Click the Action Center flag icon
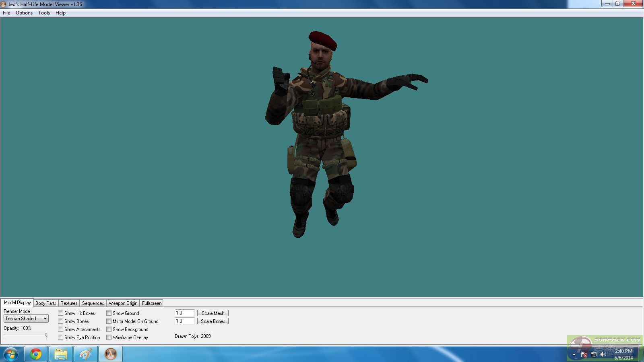This screenshot has width=644, height=362. point(584,354)
